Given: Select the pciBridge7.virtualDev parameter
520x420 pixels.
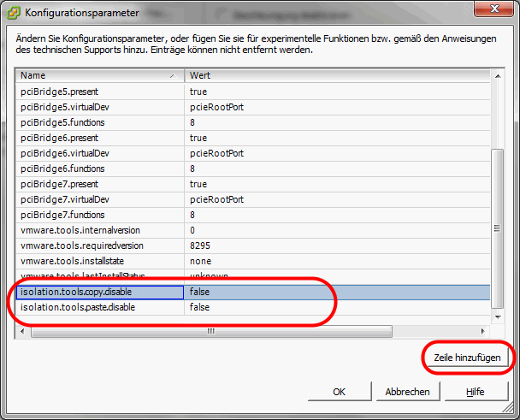Looking at the screenshot, I should click(99, 199).
